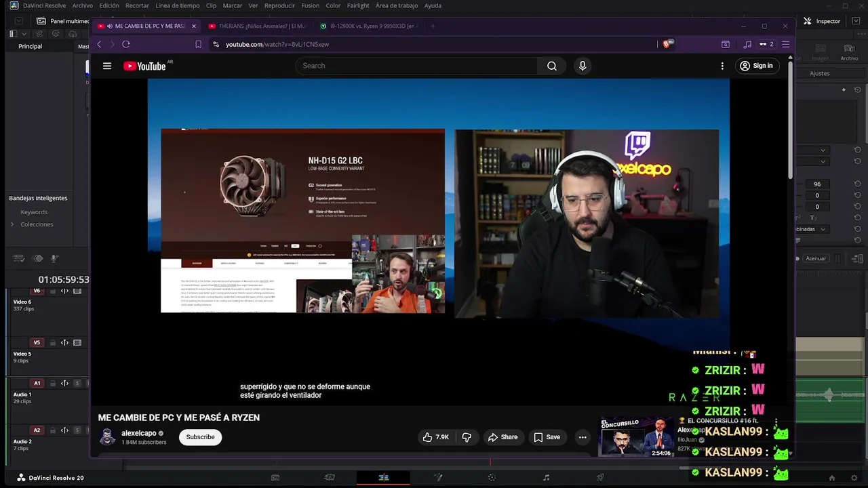Open the Edición menu
This screenshot has height=488, width=868.
point(108,5)
